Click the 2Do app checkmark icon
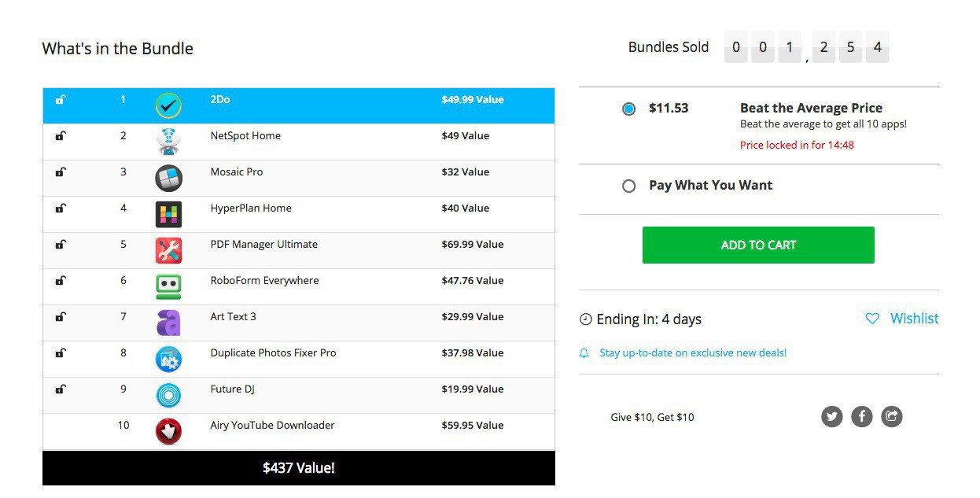980x498 pixels. coord(168,105)
